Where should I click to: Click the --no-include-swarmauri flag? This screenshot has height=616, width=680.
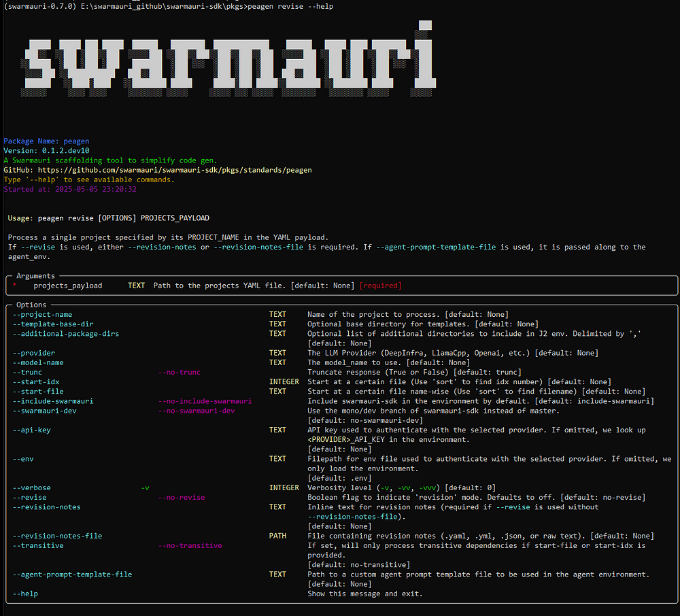[x=205, y=401]
